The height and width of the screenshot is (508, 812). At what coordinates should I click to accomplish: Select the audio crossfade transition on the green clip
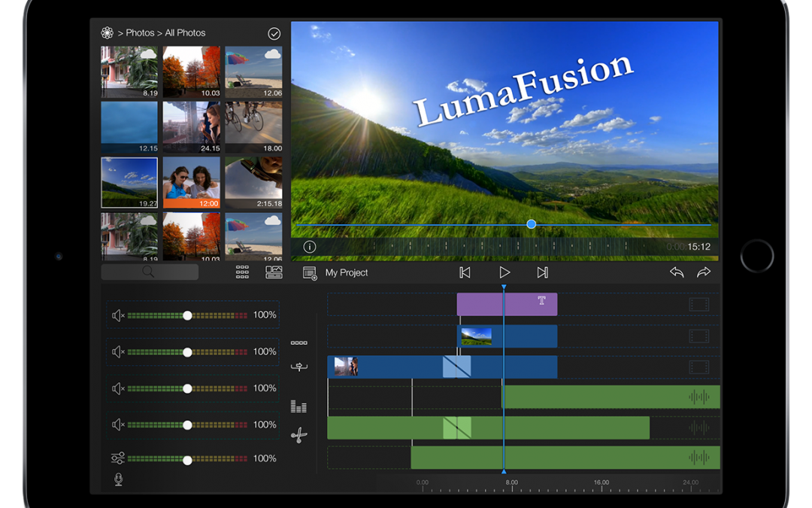pos(457,428)
